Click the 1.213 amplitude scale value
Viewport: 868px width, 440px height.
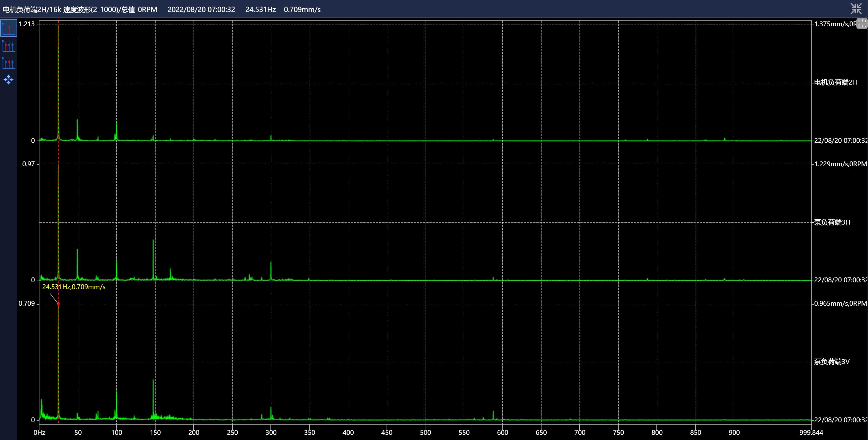(27, 24)
